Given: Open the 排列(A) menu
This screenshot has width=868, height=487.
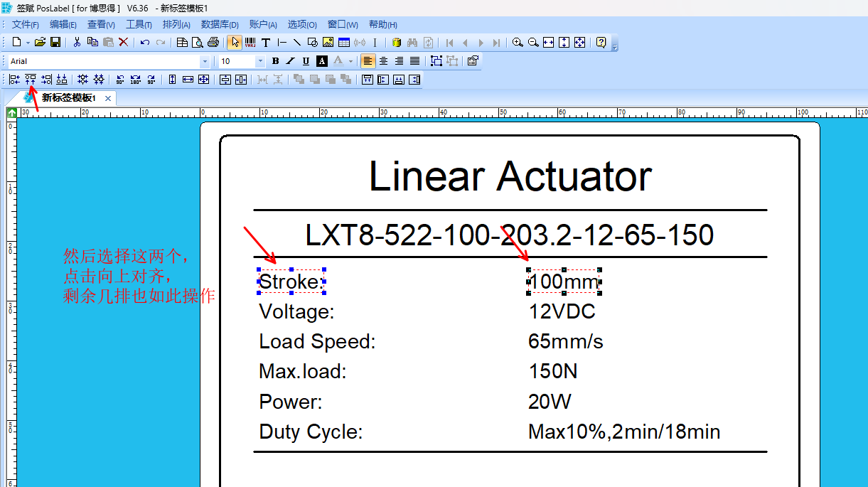Looking at the screenshot, I should pos(176,25).
